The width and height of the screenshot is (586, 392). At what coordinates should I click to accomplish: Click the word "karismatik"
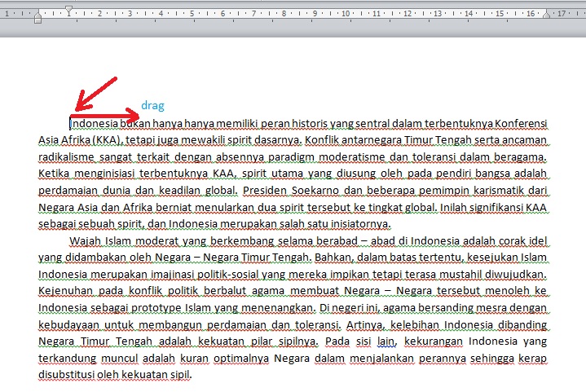(498, 190)
